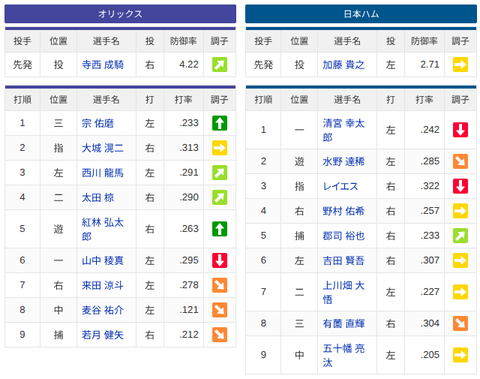Click the orange arrow icon for 水野 達稀
Viewport: 480px width, 379px height.
tap(460, 161)
